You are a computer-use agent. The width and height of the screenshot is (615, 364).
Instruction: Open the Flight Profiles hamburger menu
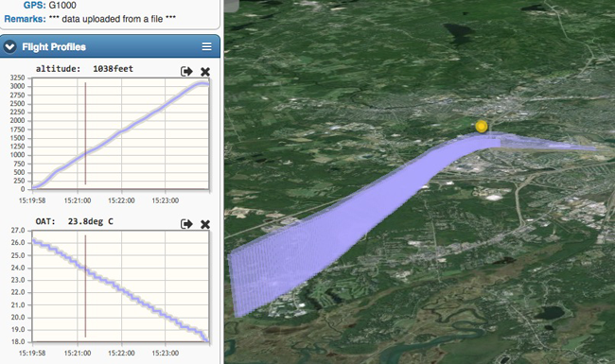click(206, 46)
